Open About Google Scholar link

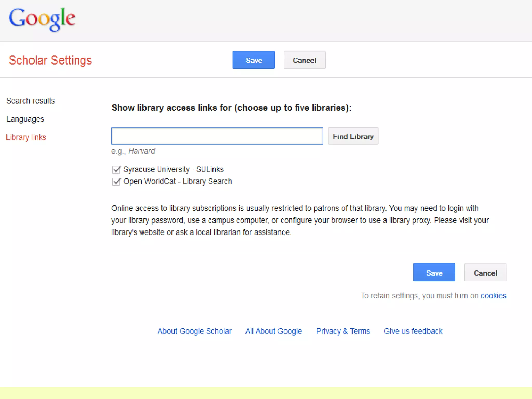point(194,331)
